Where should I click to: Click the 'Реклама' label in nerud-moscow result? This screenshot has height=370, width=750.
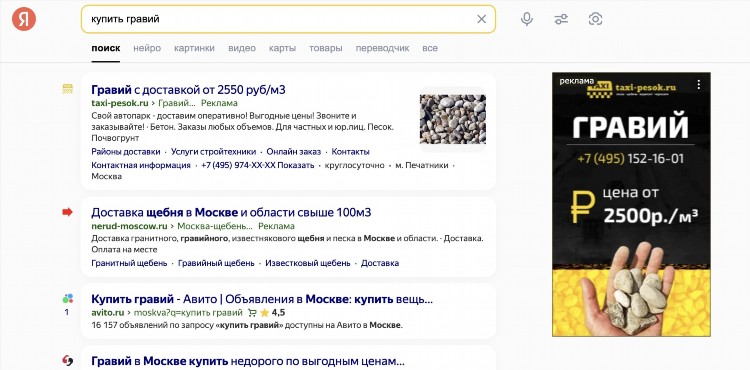(x=276, y=226)
